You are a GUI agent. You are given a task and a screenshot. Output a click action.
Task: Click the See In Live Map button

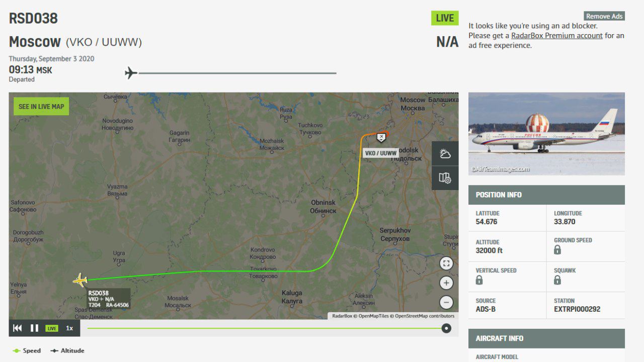41,107
